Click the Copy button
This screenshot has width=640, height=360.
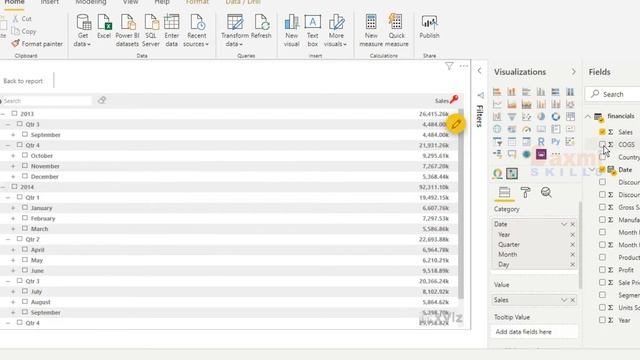[x=24, y=31]
